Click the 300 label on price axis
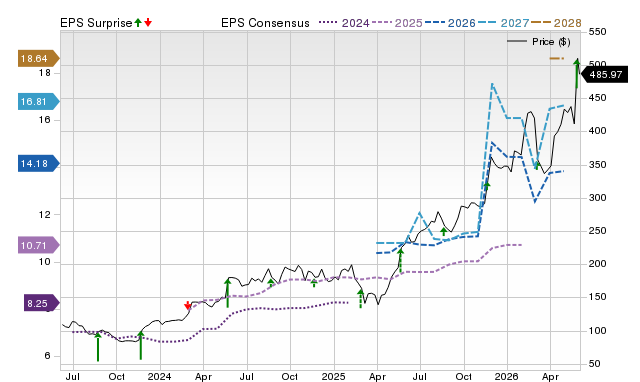The image size is (640, 382). 598,198
